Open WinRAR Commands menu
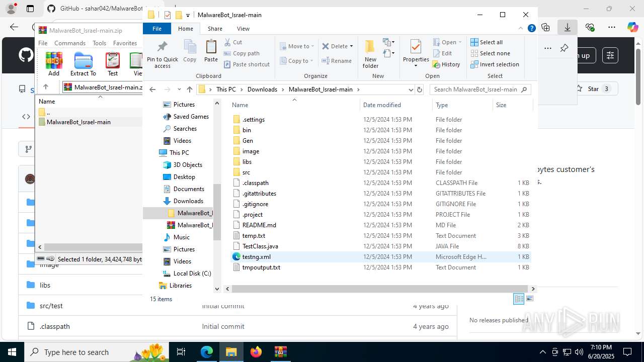This screenshot has width=644, height=362. click(70, 43)
